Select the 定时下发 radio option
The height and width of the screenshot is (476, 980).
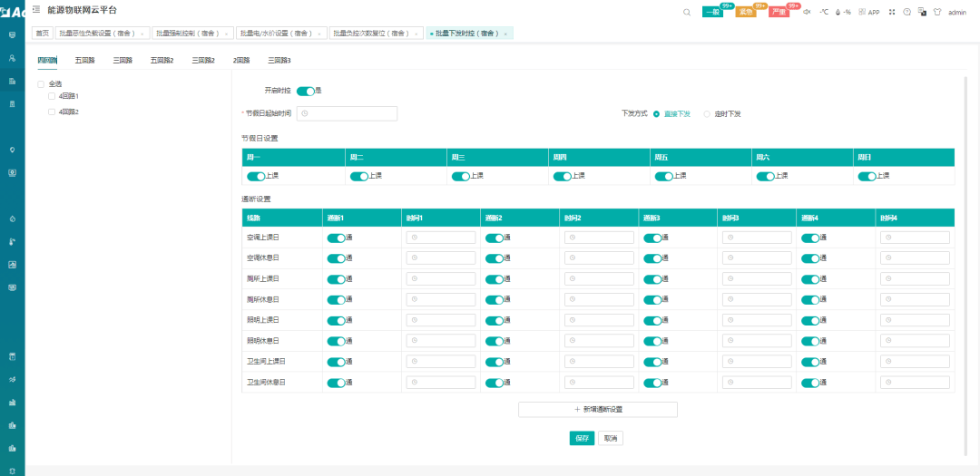point(707,114)
